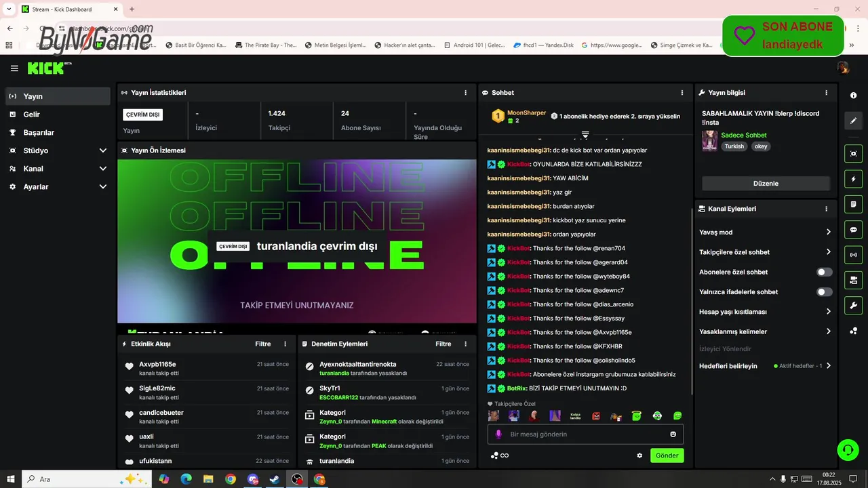
Task: Click the green headset support button
Action: [847, 449]
